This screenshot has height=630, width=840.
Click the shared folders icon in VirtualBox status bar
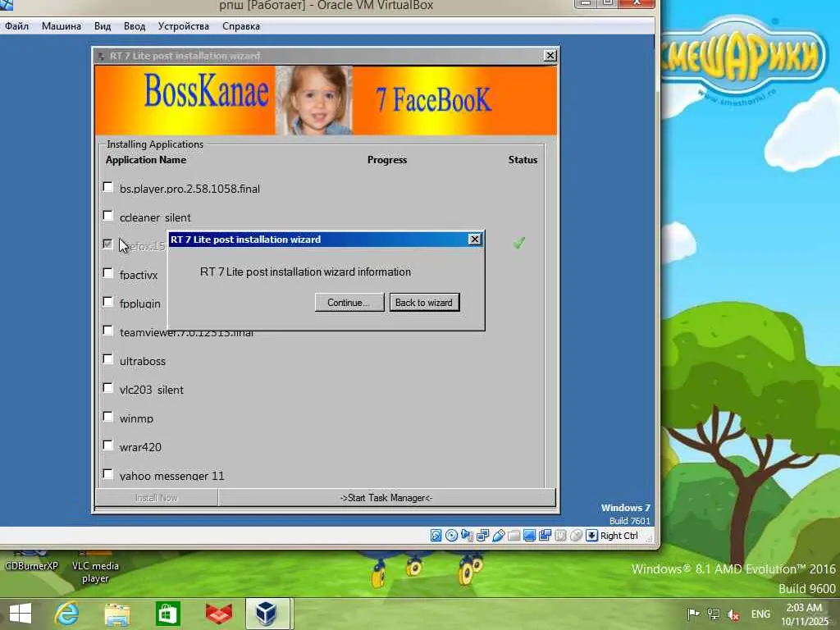pos(514,535)
